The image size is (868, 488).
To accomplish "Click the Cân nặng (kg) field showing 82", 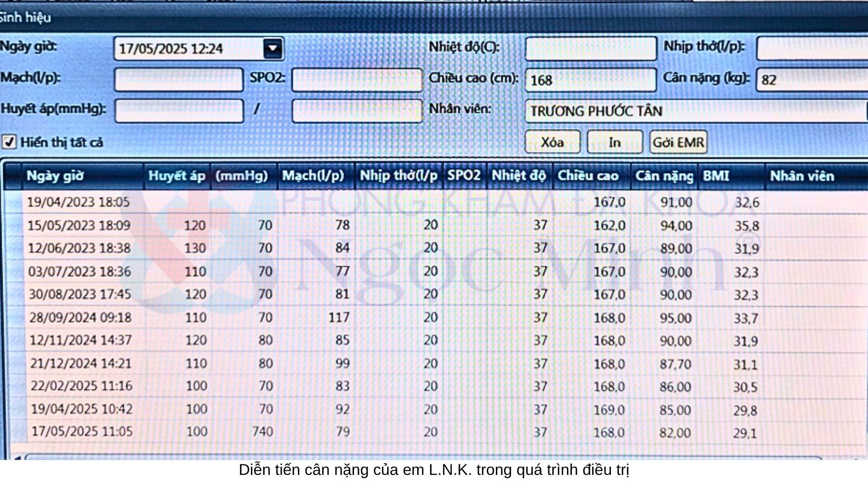I will (811, 80).
